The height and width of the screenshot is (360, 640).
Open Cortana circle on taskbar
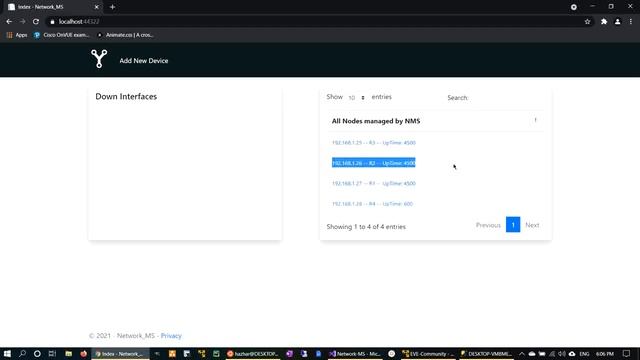tap(37, 353)
